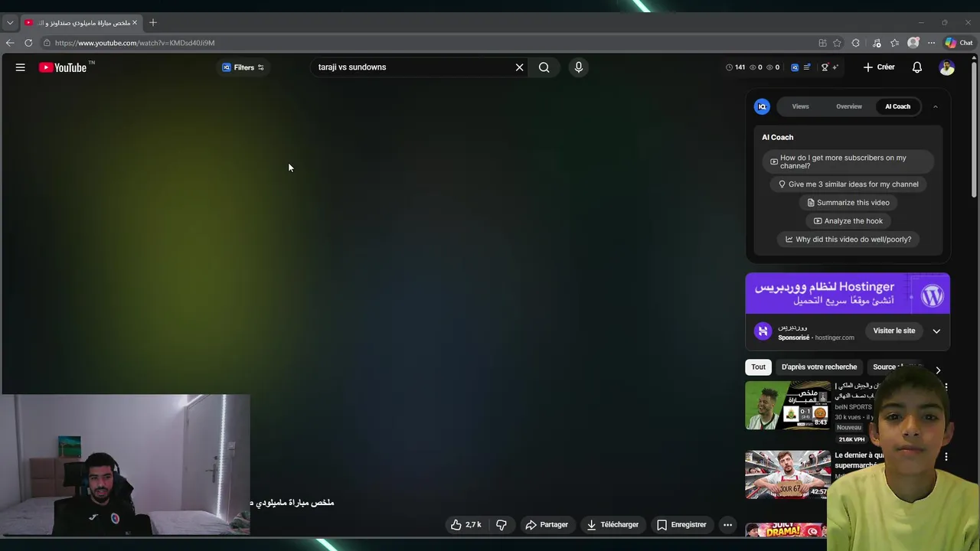Choose Why did this video do well/poorly
This screenshot has width=980, height=551.
(848, 240)
